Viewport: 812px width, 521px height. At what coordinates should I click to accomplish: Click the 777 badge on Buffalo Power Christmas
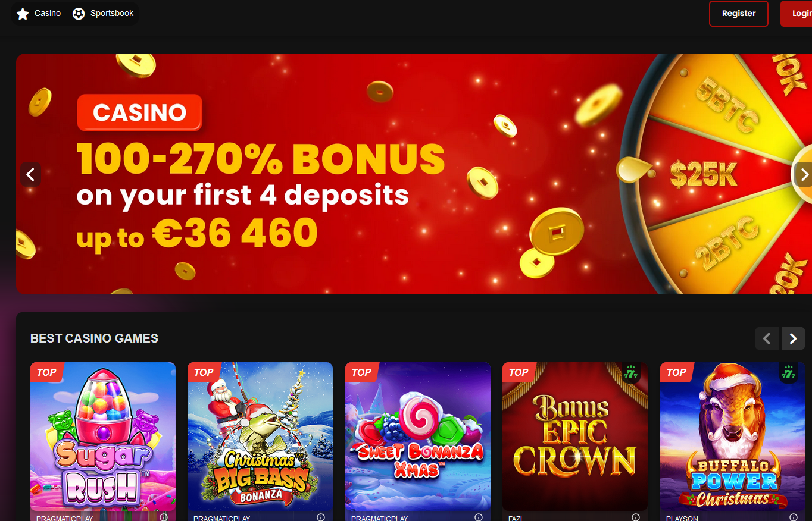click(x=789, y=374)
